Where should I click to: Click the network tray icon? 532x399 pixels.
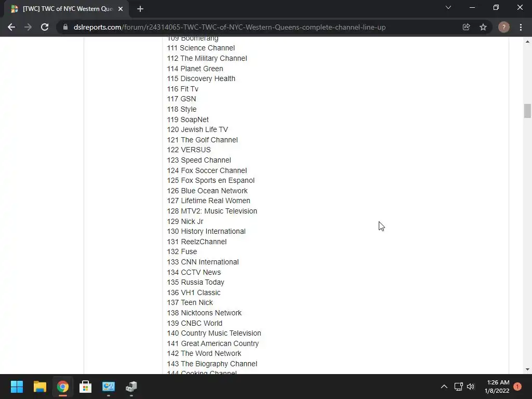click(458, 387)
